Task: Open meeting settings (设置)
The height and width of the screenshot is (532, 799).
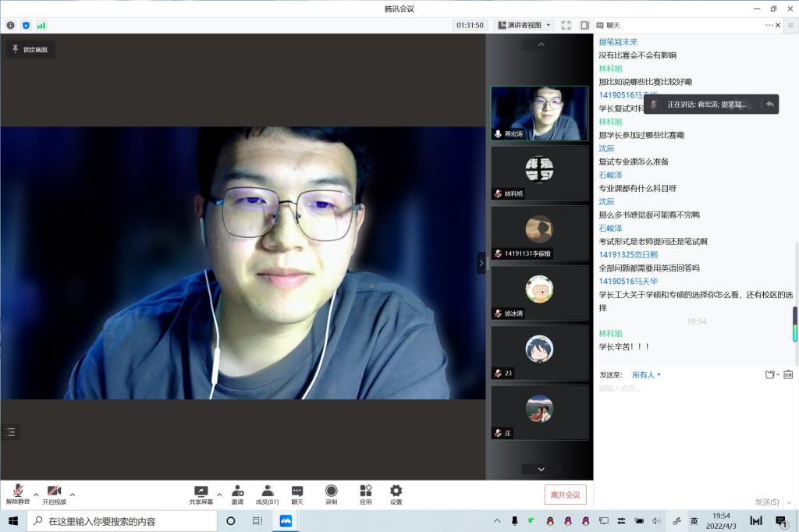Action: point(396,494)
